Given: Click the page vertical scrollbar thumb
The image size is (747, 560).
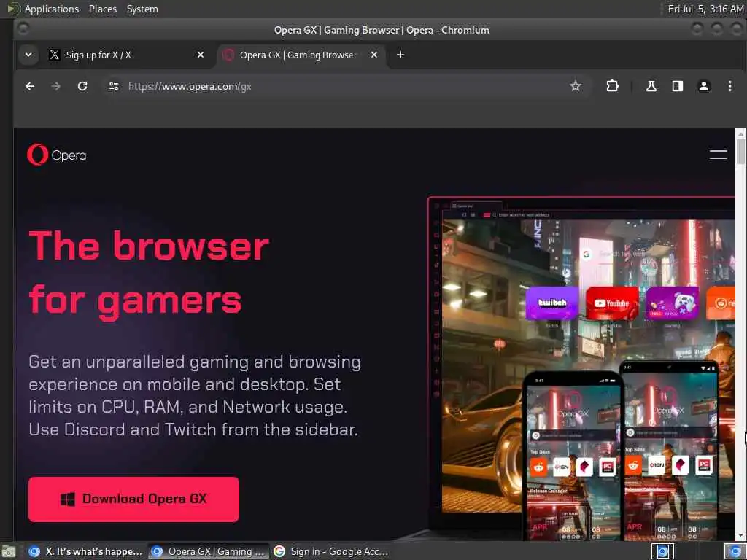Looking at the screenshot, I should pos(740,152).
